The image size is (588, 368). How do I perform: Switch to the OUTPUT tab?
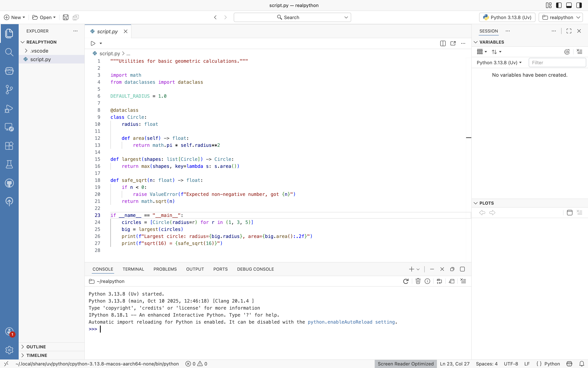tap(195, 269)
